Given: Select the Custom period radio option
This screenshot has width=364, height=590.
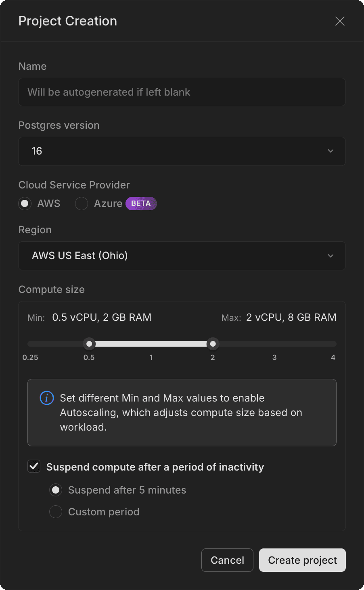Looking at the screenshot, I should click(x=56, y=512).
